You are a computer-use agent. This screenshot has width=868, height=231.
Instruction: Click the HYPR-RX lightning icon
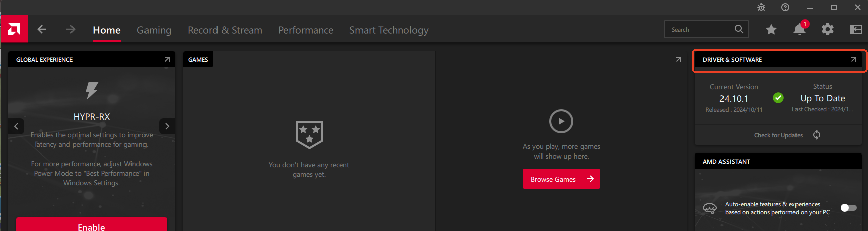click(92, 90)
